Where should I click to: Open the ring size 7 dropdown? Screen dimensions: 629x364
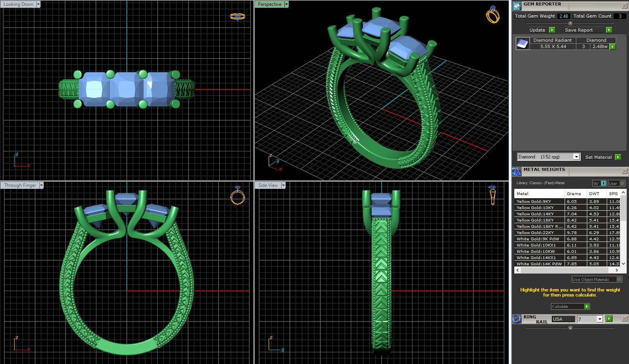(x=600, y=319)
